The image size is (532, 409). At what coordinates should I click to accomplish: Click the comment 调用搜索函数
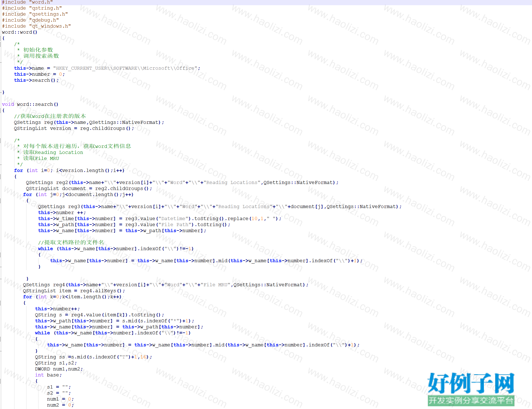(41, 56)
